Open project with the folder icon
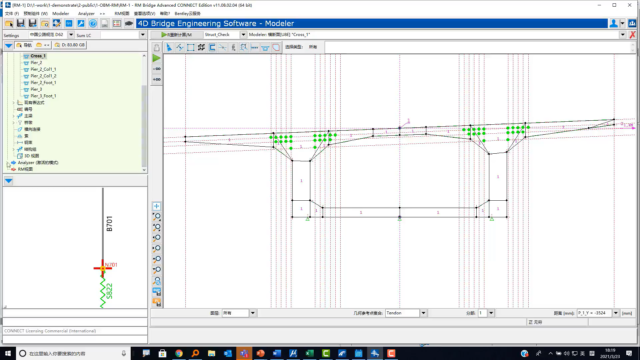640x360 pixels. tap(9, 24)
